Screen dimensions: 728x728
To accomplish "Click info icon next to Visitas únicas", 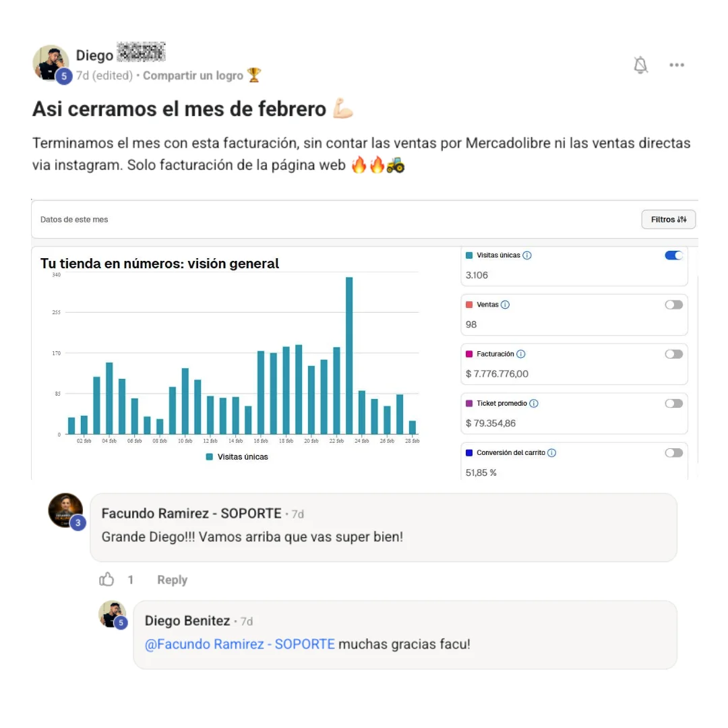I will (x=527, y=255).
